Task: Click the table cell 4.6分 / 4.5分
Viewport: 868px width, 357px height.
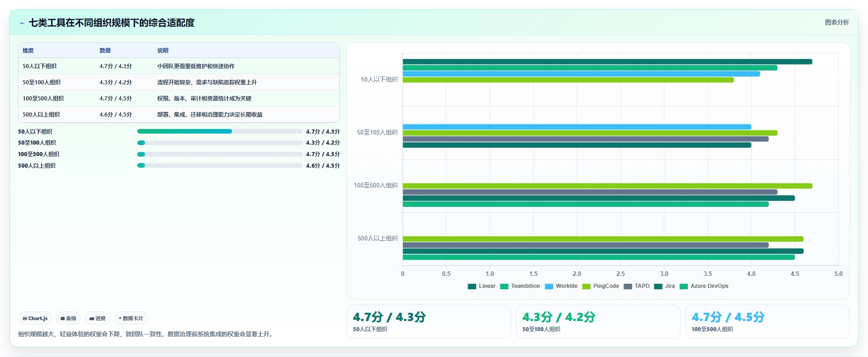Action: pos(116,115)
